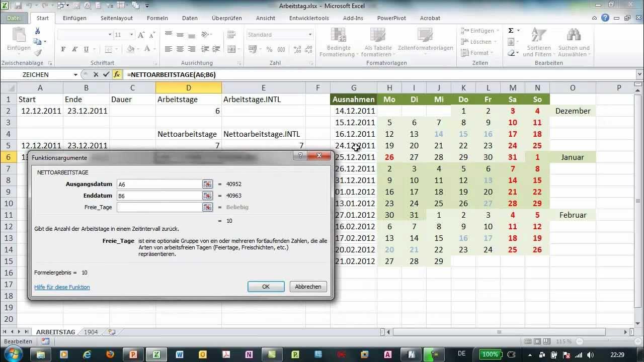Click the Format Painter brush icon

point(37,52)
